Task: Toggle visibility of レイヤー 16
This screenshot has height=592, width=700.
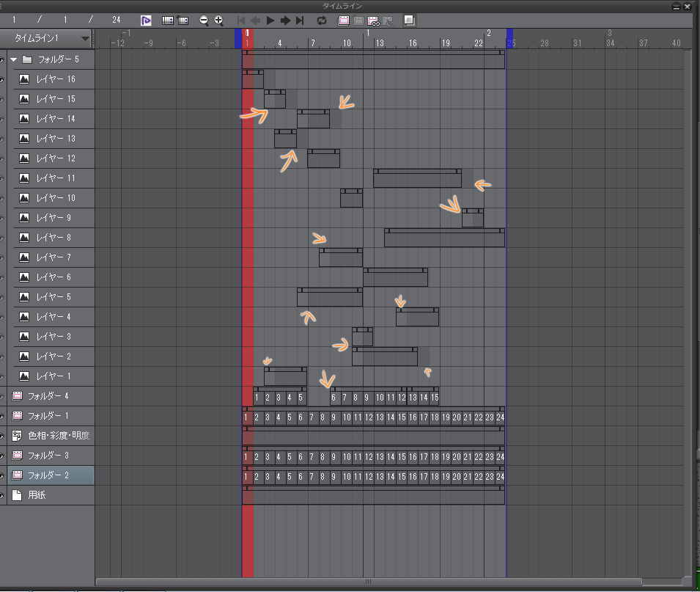Action: coord(2,79)
